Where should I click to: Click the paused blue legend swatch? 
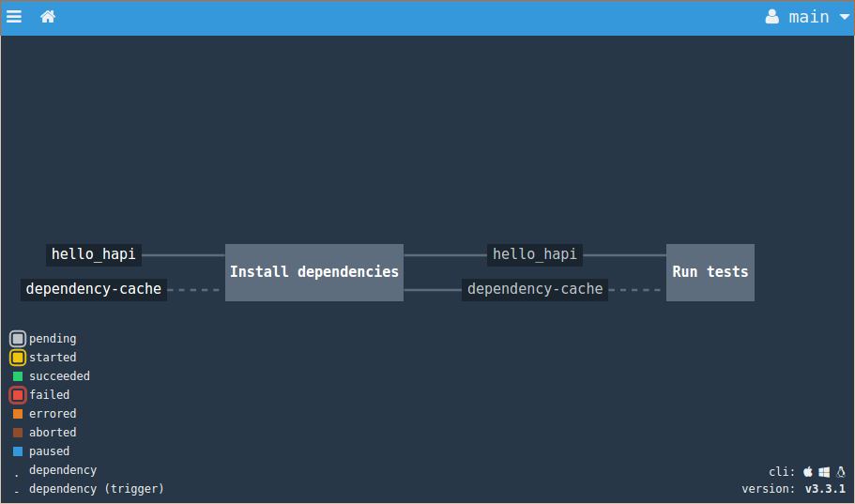pyautogui.click(x=18, y=451)
